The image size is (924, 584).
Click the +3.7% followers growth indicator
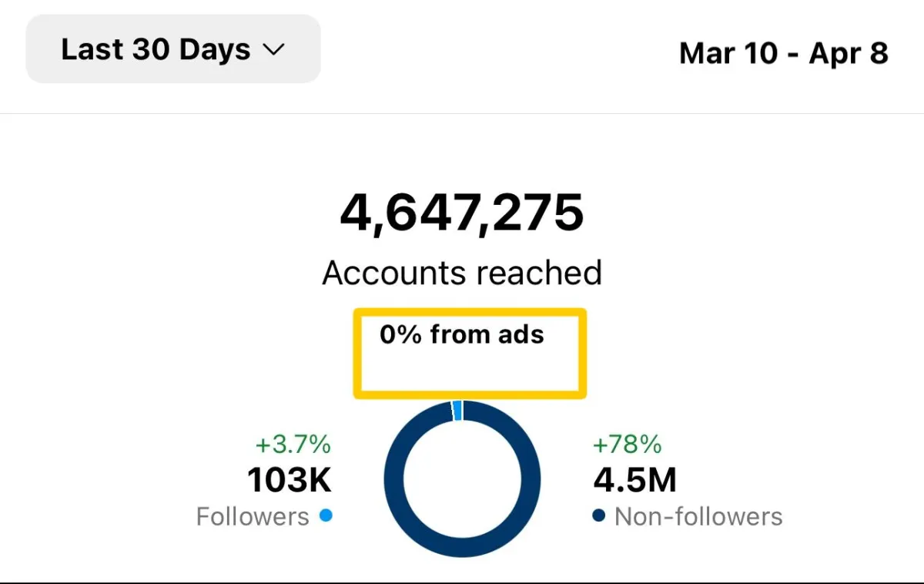[x=293, y=445]
